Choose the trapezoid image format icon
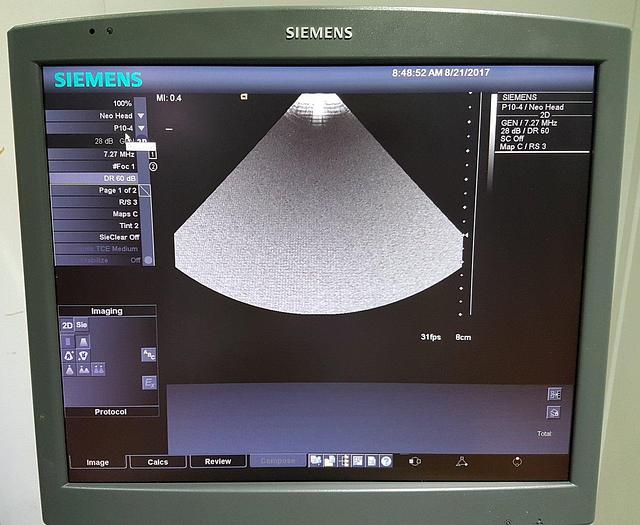Viewport: 640px width, 525px height. pos(83,341)
